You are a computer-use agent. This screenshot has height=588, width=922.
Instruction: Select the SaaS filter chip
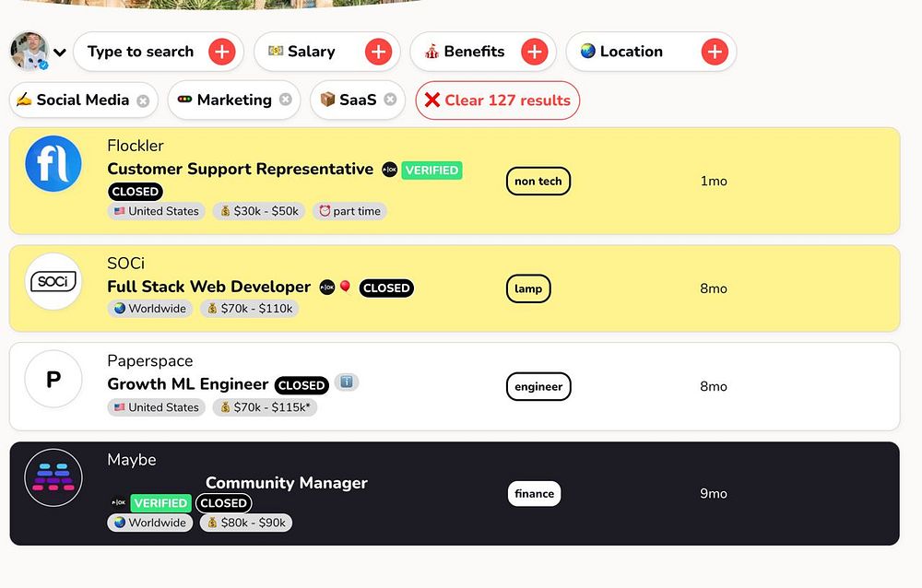[x=358, y=100]
